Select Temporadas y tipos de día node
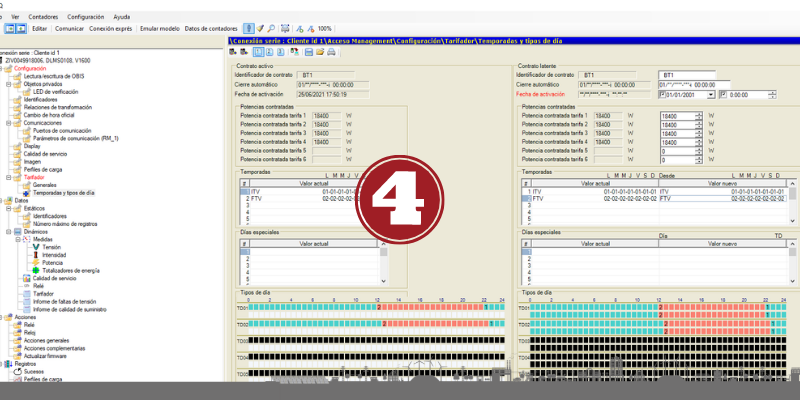Screen dimensions: 800x400 coord(63,193)
